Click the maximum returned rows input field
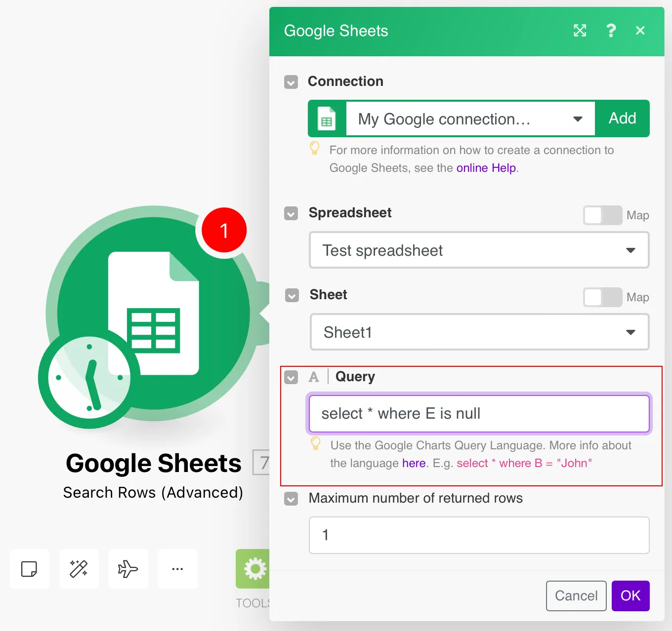 click(479, 535)
